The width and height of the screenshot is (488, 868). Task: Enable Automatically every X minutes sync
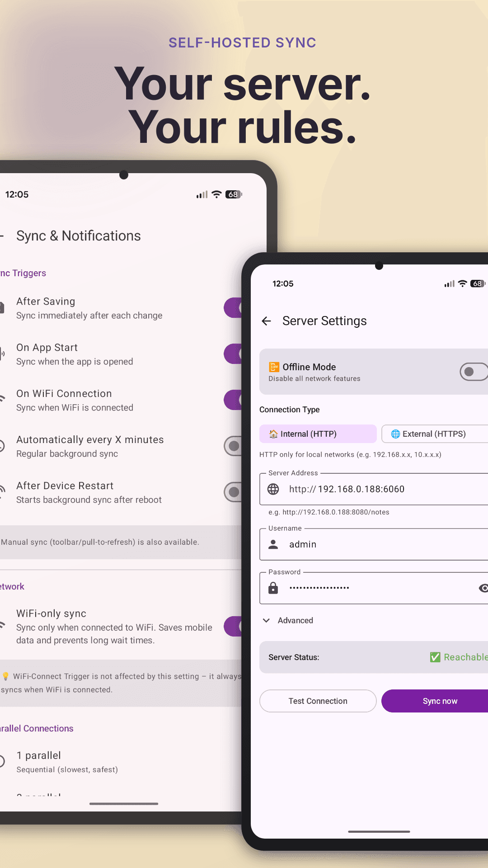coord(233,446)
